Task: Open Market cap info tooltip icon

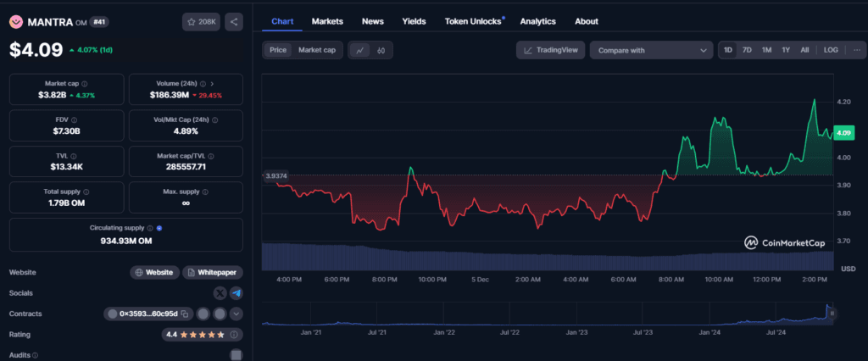Action: (85, 84)
